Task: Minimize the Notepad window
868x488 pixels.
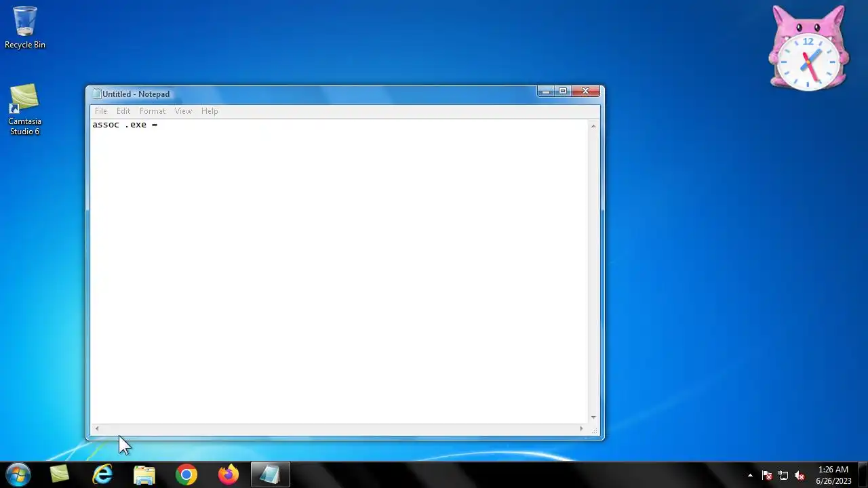Action: 546,91
